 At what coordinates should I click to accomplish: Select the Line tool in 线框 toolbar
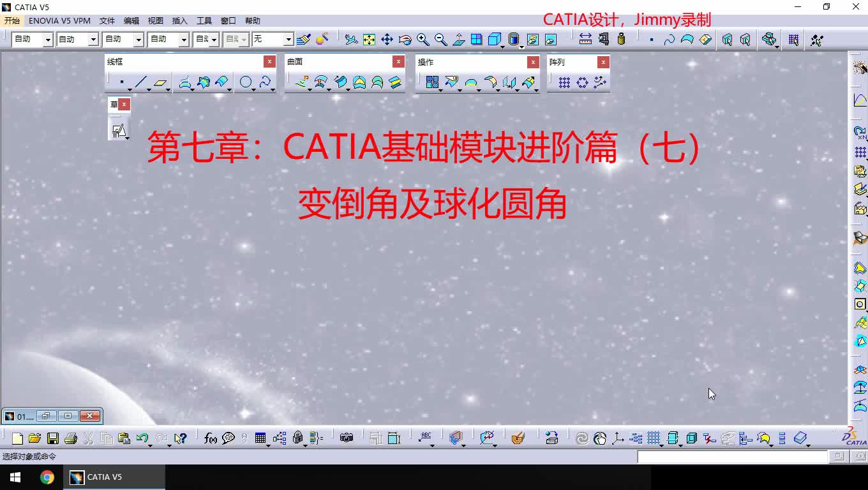coord(140,82)
